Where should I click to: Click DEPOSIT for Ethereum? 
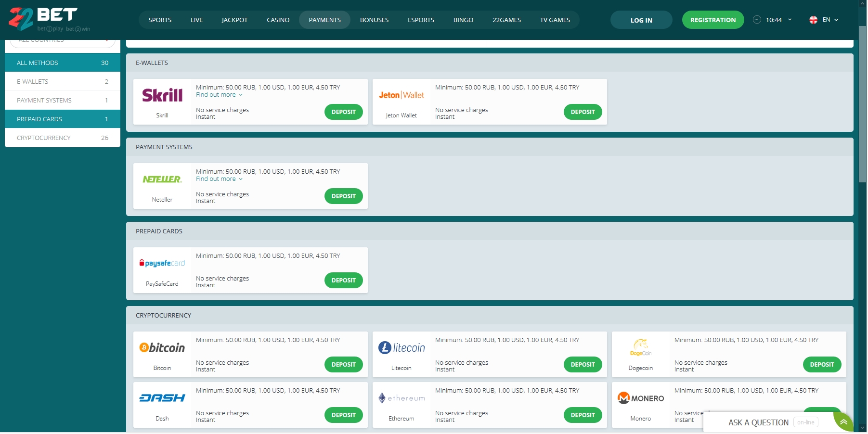tap(583, 415)
